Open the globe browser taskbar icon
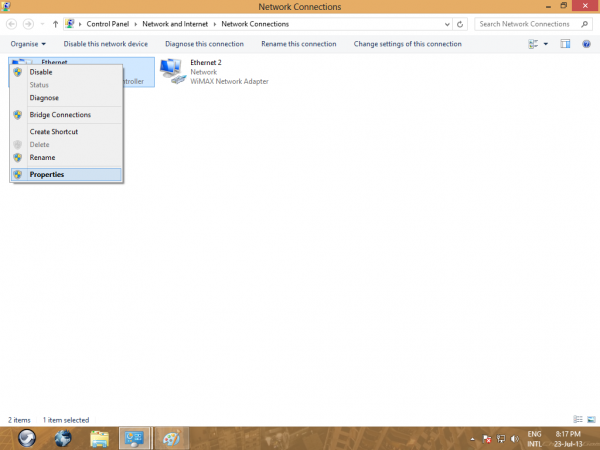The width and height of the screenshot is (600, 450). click(63, 438)
